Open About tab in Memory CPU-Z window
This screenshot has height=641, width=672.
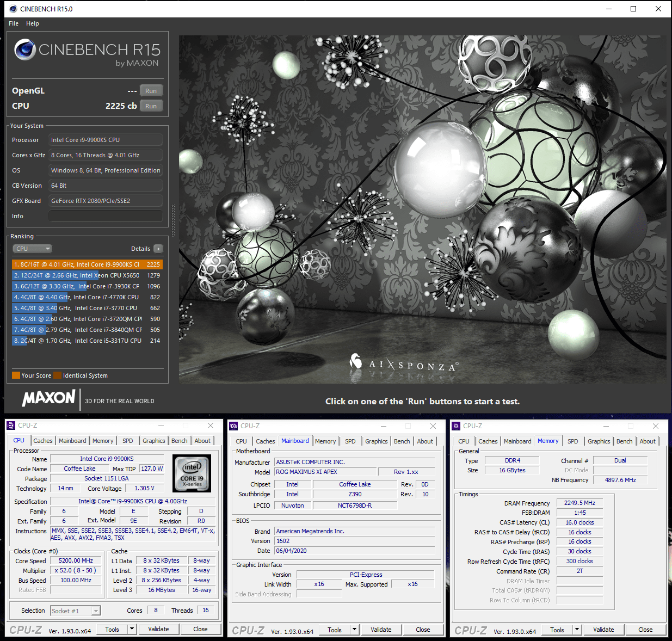click(648, 441)
